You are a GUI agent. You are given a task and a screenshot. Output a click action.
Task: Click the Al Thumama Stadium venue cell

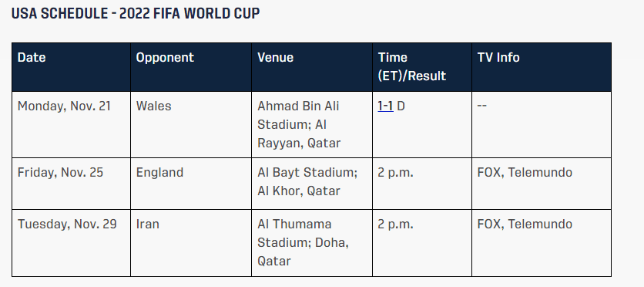tap(312, 243)
